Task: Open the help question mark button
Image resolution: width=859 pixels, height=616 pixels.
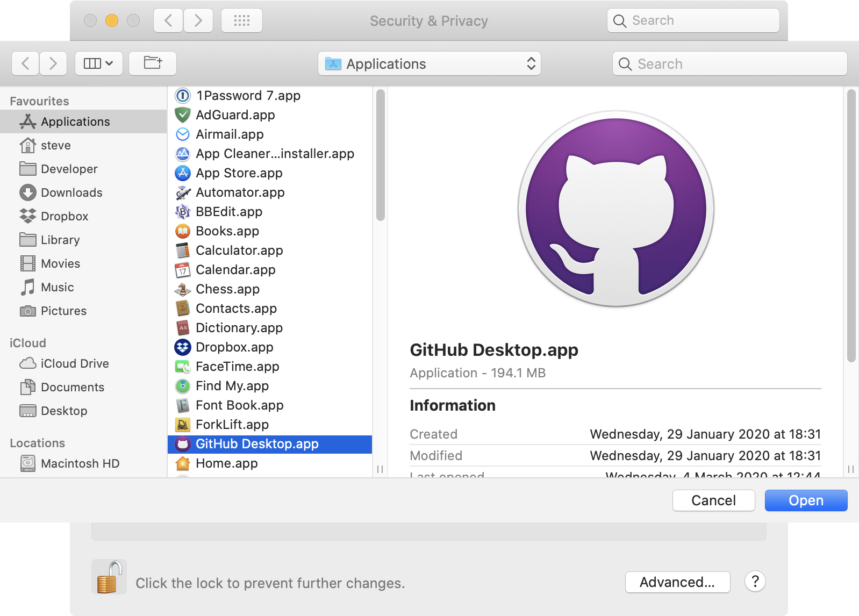Action: coord(755,582)
